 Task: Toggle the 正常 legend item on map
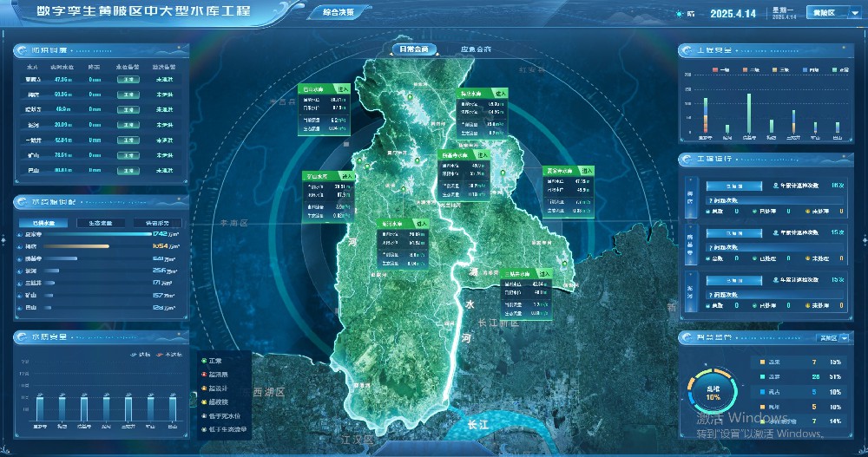click(x=213, y=361)
